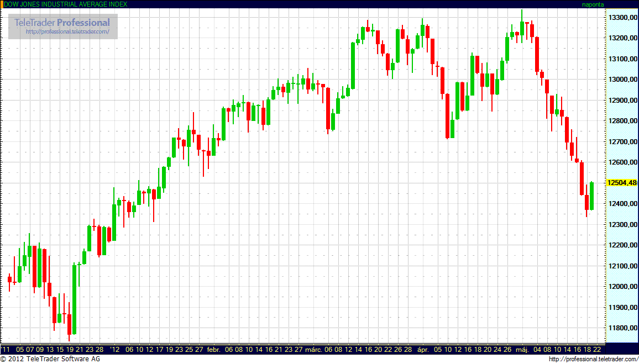639x364 pixels.
Task: Open the professional.teletrader.com link in footer
Action: 593,359
